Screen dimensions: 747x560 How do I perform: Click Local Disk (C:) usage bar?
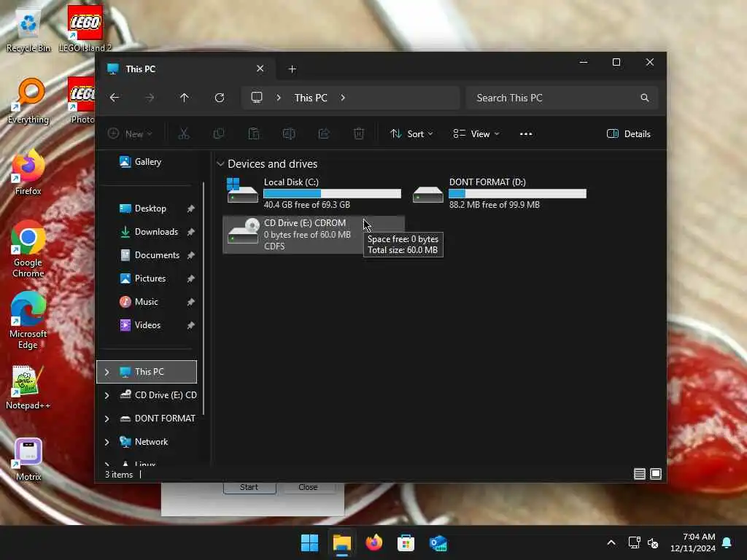(x=332, y=194)
